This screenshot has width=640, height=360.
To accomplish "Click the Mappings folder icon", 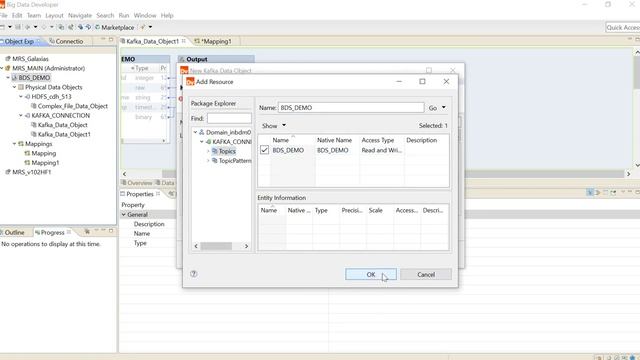I will [21, 144].
